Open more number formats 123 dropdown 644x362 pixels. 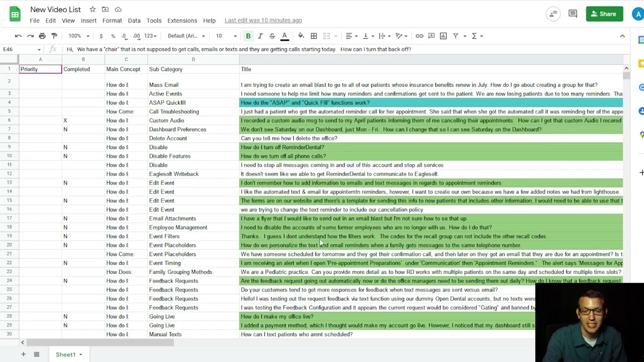click(x=150, y=36)
